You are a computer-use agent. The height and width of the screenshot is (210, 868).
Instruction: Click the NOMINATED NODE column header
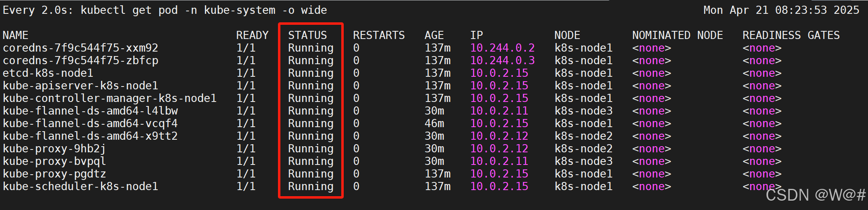(x=678, y=35)
